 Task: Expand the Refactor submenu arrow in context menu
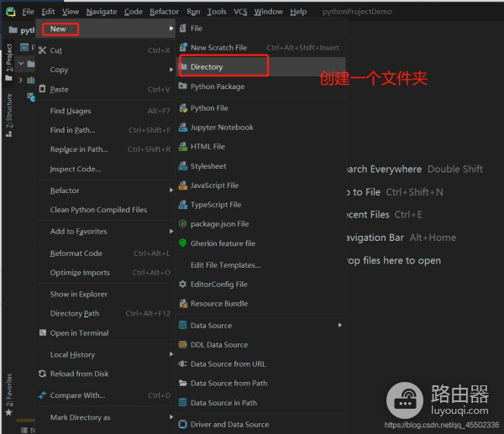pyautogui.click(x=171, y=191)
